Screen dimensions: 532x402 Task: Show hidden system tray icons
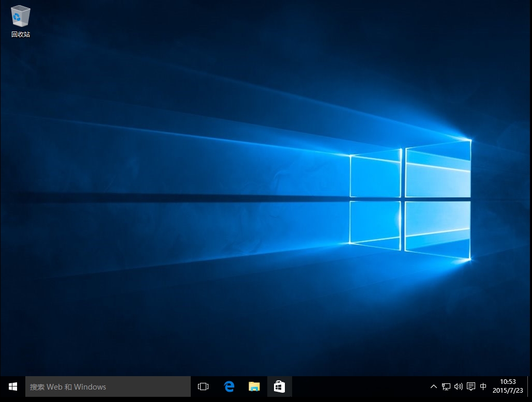[x=433, y=386]
